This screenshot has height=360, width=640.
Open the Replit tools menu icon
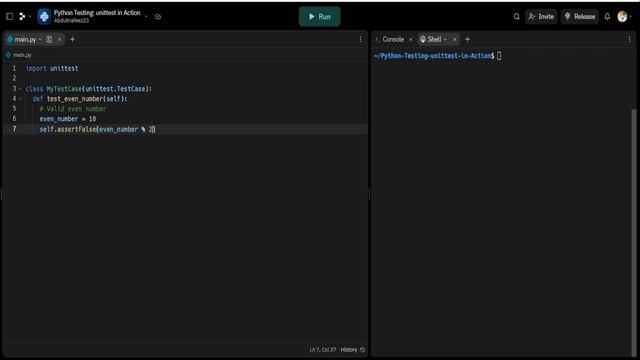coord(22,16)
